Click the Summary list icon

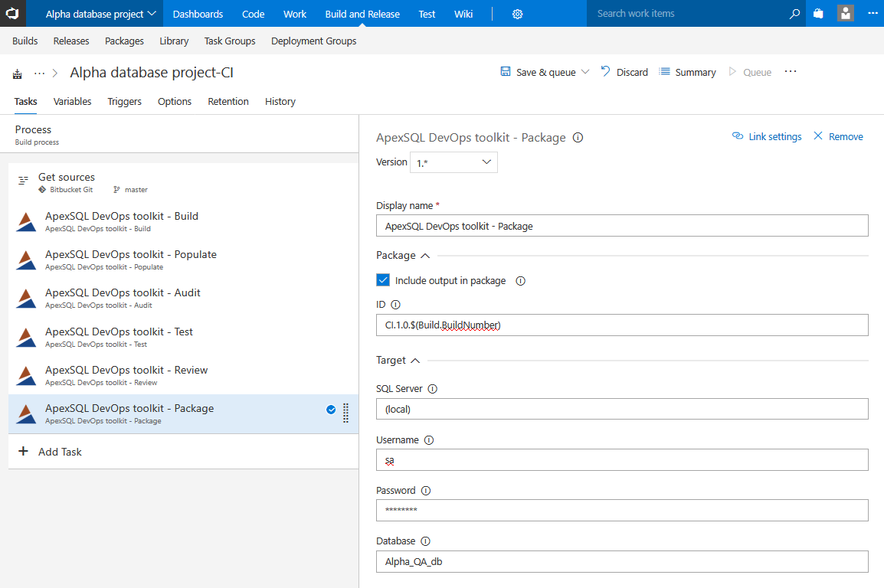665,71
